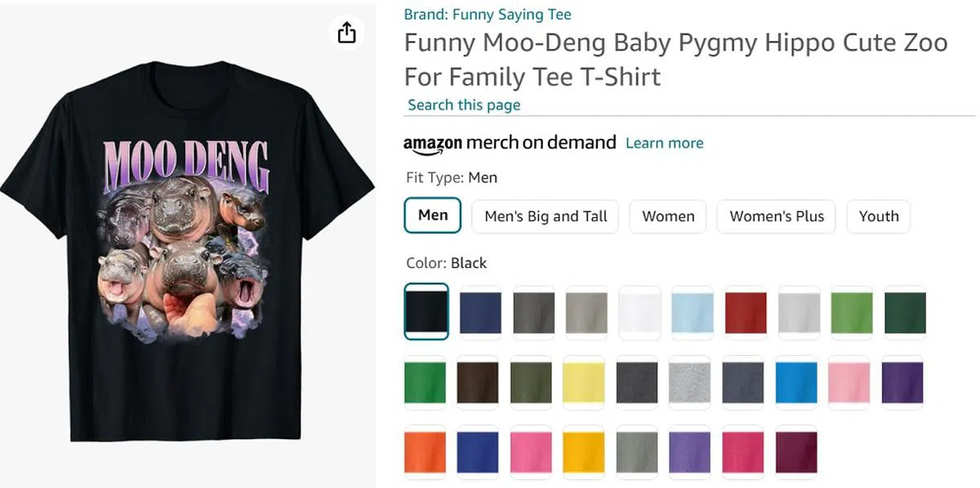
Task: Select the Youth fit type
Action: pyautogui.click(x=879, y=216)
